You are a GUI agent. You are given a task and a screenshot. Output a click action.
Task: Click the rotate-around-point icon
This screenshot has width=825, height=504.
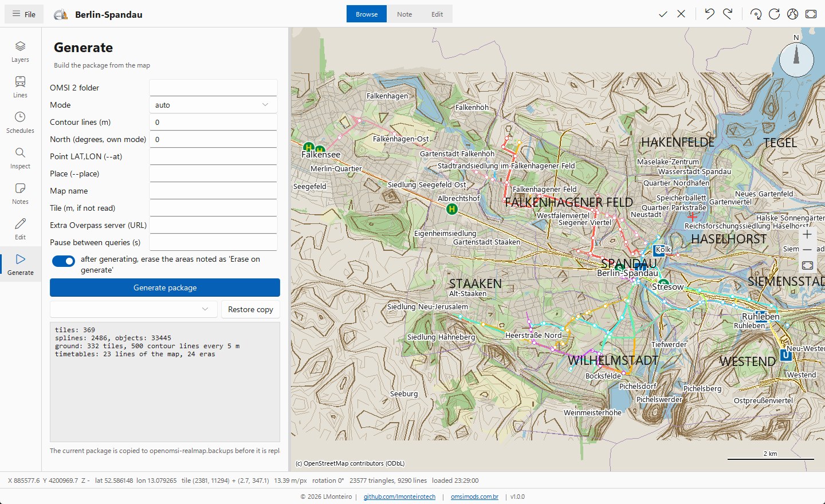point(756,14)
